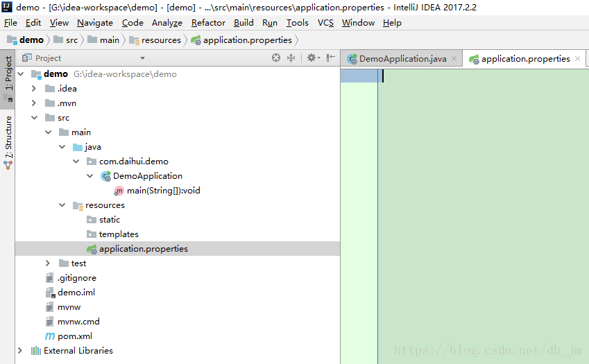Open the Refactor menu
Screen dimensions: 589x364
(208, 23)
